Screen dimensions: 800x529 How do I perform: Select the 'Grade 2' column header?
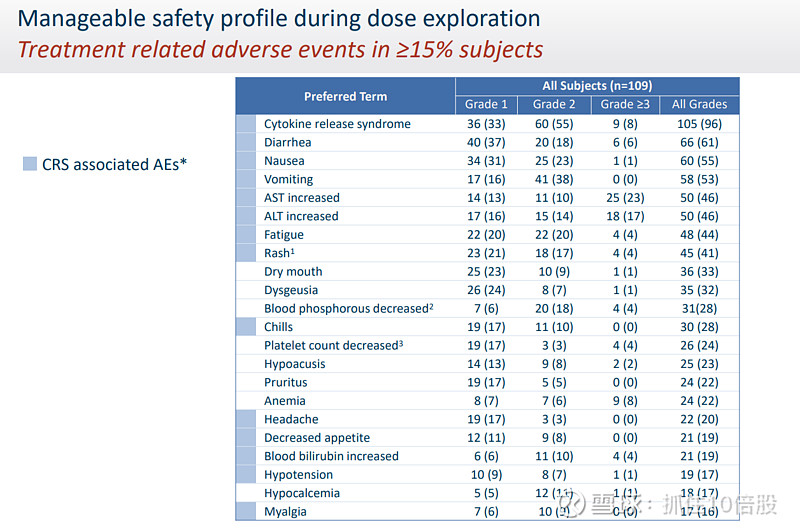click(554, 104)
